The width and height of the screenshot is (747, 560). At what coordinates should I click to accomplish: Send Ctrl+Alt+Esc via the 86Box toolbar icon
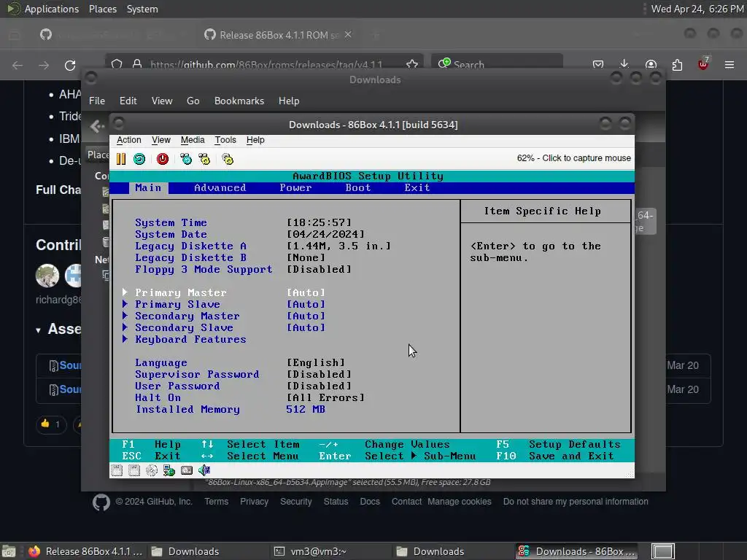click(x=204, y=159)
